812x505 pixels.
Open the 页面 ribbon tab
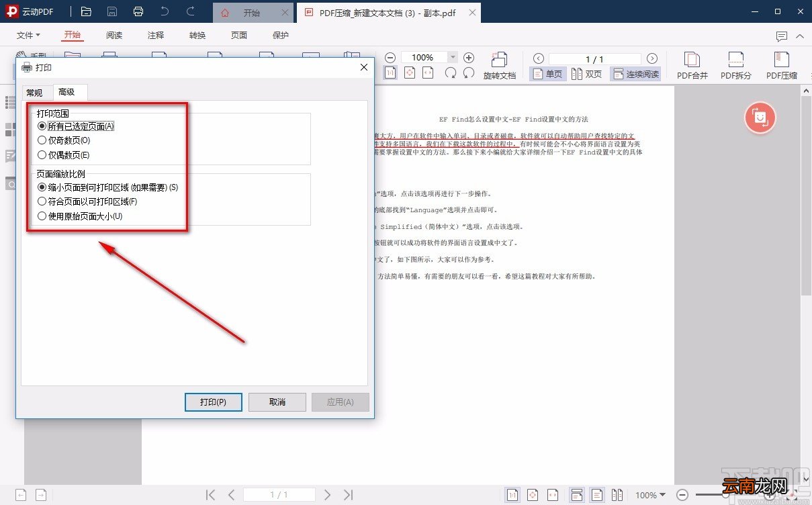click(x=239, y=36)
